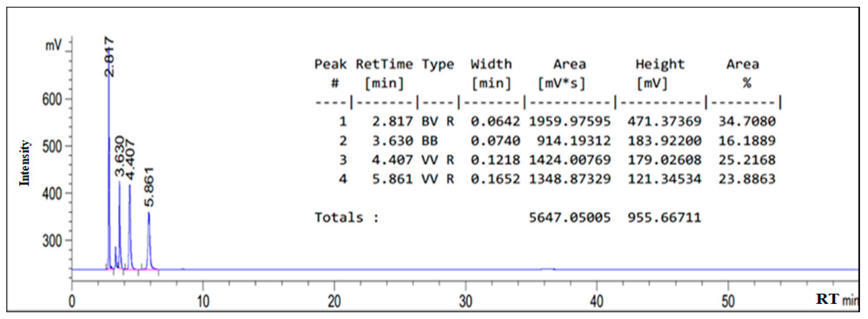Select peak 3 area percent 25.2168
This screenshot has height=319, width=868.
coord(747,160)
